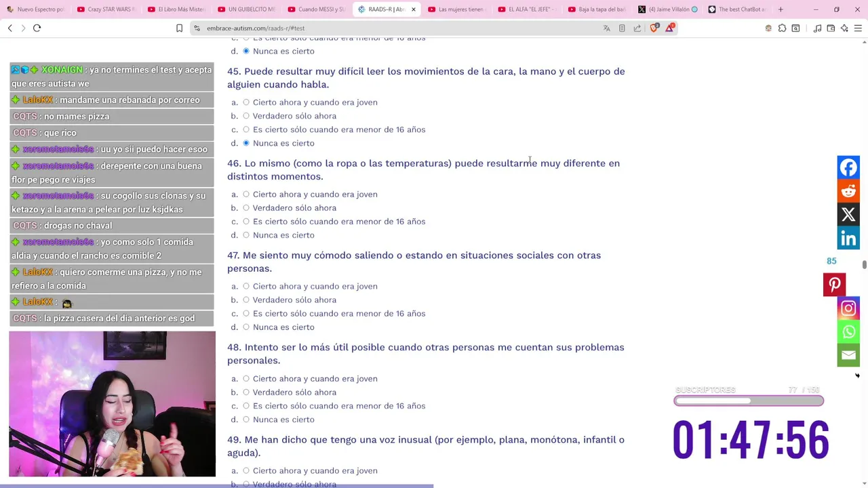Share via WhatsApp sidebar icon
Screen dimensions: 868x488
click(848, 331)
